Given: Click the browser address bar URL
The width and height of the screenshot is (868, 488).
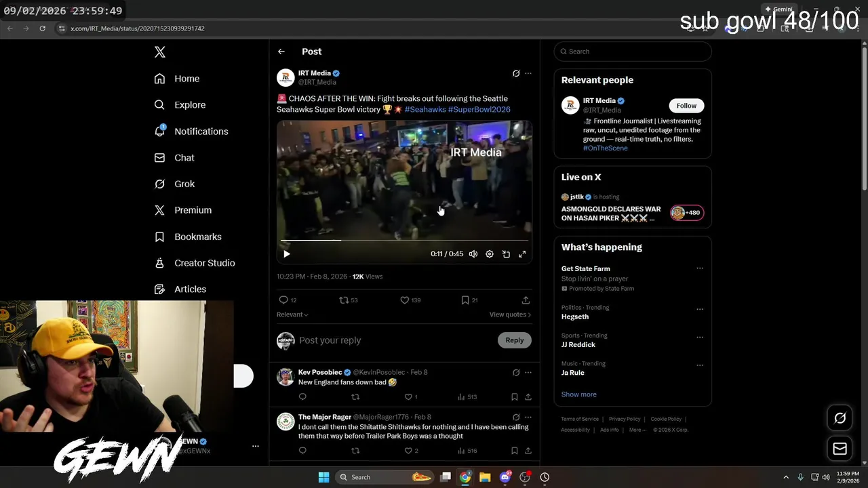Looking at the screenshot, I should coord(138,28).
